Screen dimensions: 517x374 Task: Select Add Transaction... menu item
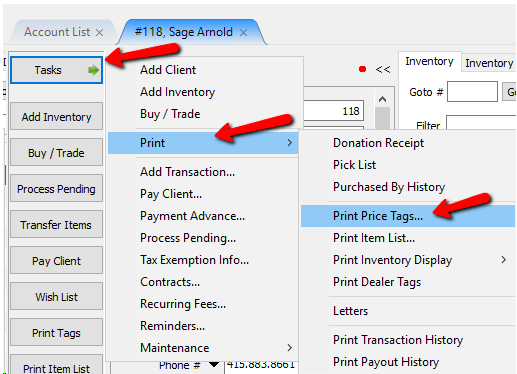[x=187, y=172]
